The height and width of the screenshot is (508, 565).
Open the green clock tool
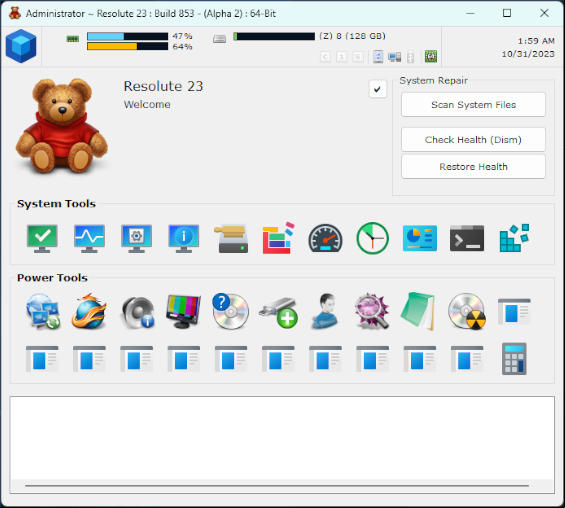pyautogui.click(x=373, y=239)
